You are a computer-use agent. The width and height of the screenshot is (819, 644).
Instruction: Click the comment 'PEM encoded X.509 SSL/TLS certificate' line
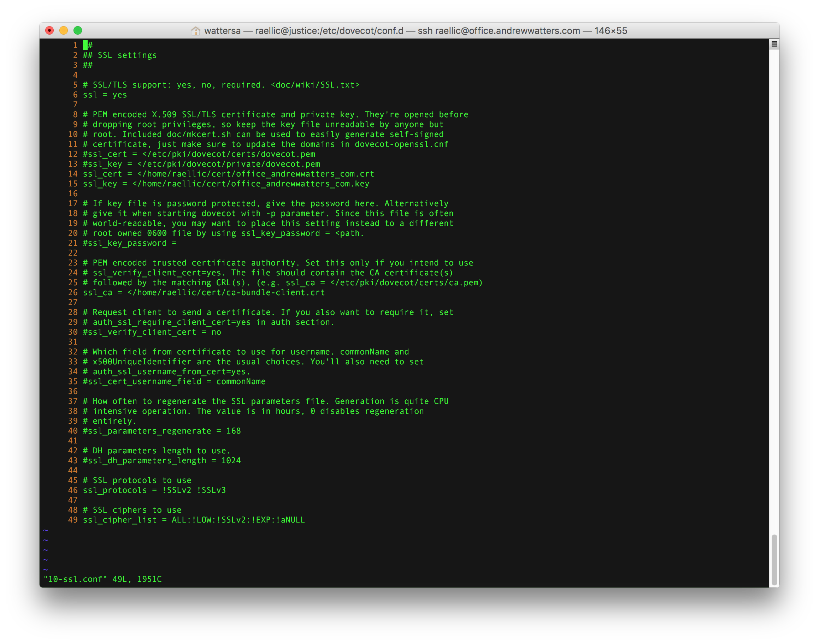pyautogui.click(x=276, y=115)
